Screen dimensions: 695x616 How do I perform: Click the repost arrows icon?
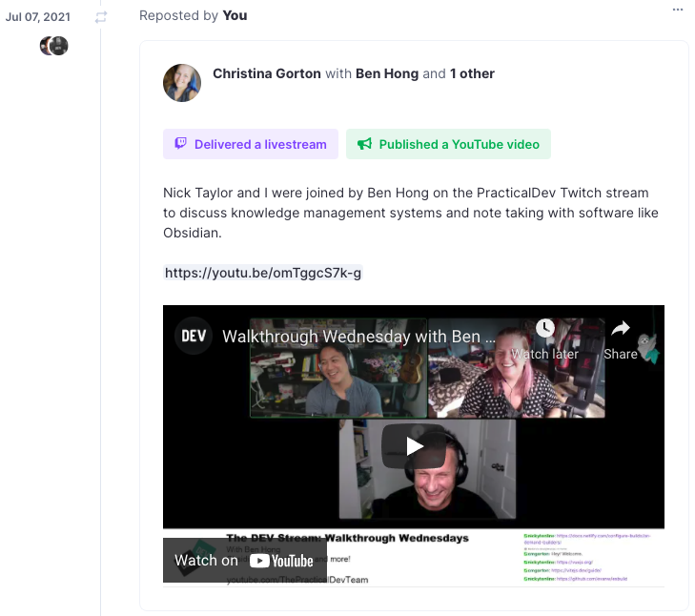click(x=101, y=17)
